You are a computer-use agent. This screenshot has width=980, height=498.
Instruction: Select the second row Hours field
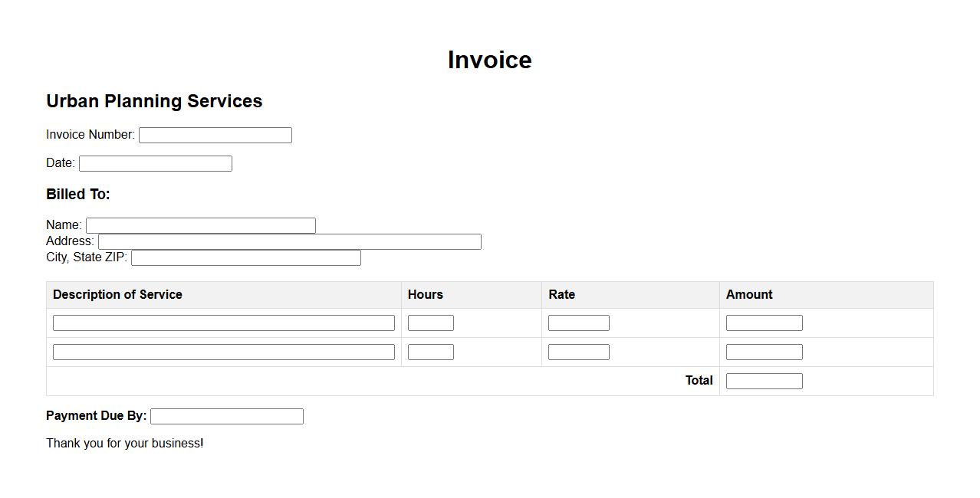pyautogui.click(x=430, y=352)
